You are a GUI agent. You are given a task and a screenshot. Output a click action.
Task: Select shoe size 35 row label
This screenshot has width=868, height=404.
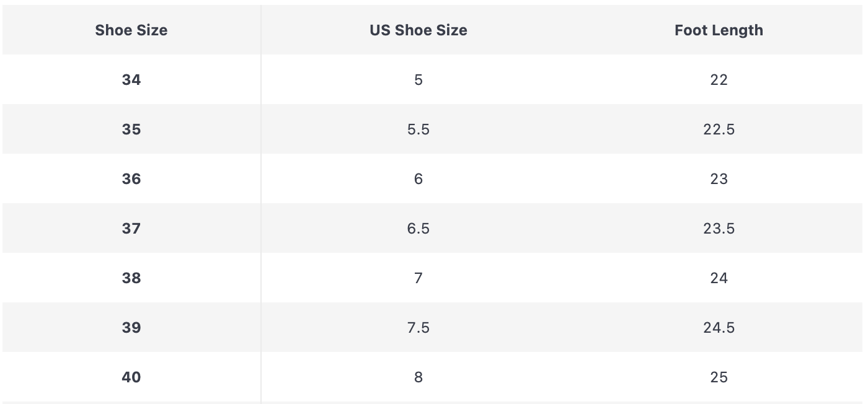(x=131, y=129)
